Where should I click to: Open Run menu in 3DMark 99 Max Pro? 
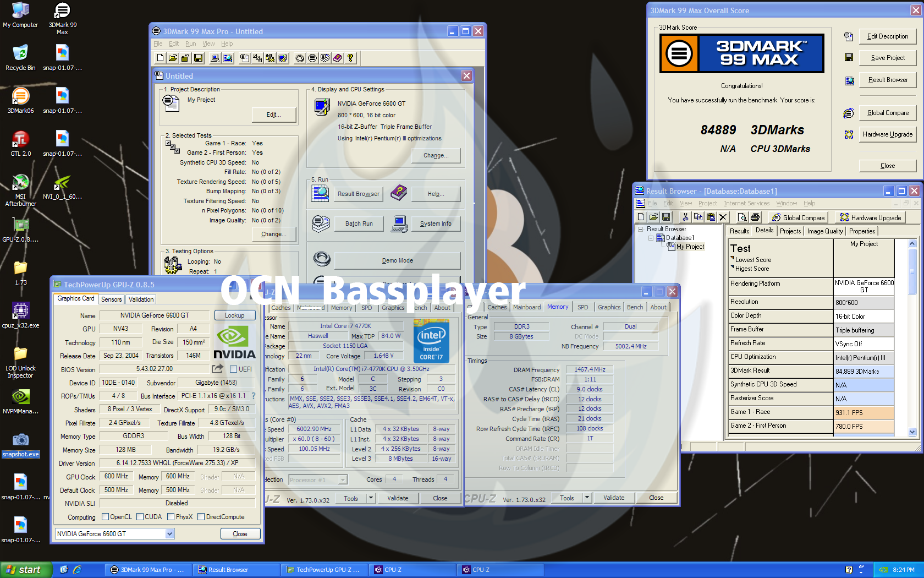(x=190, y=43)
